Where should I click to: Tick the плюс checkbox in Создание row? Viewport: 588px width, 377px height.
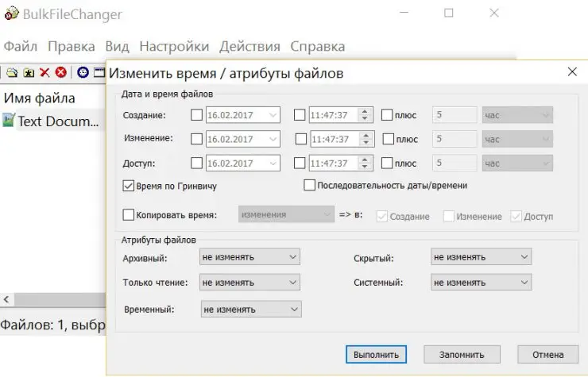(387, 114)
